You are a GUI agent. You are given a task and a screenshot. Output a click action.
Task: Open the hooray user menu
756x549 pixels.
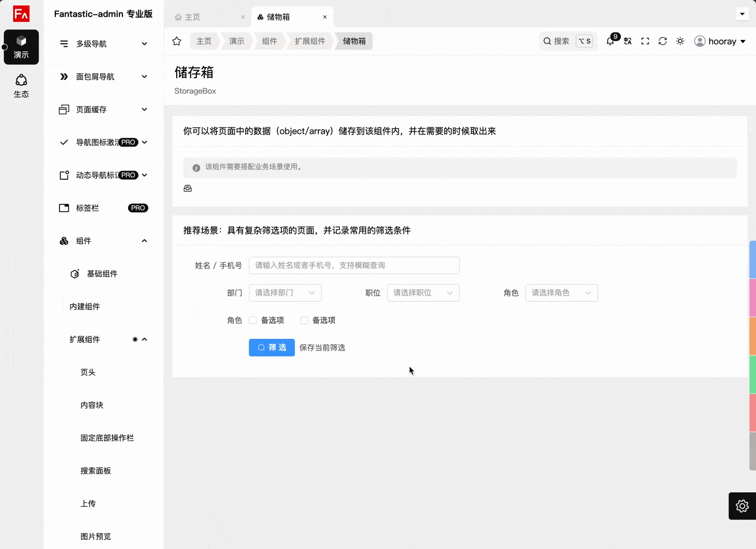pyautogui.click(x=720, y=41)
